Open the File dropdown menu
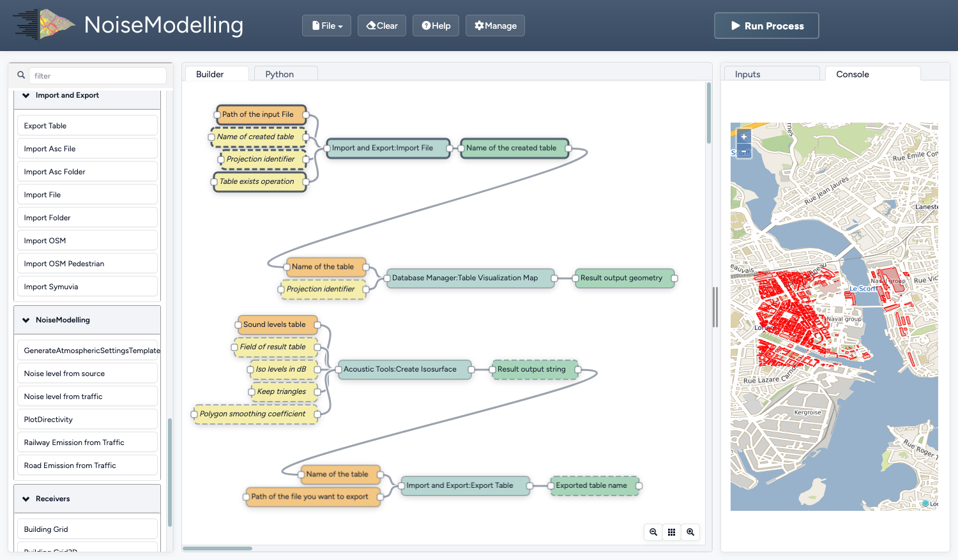This screenshot has width=958, height=560. [327, 26]
